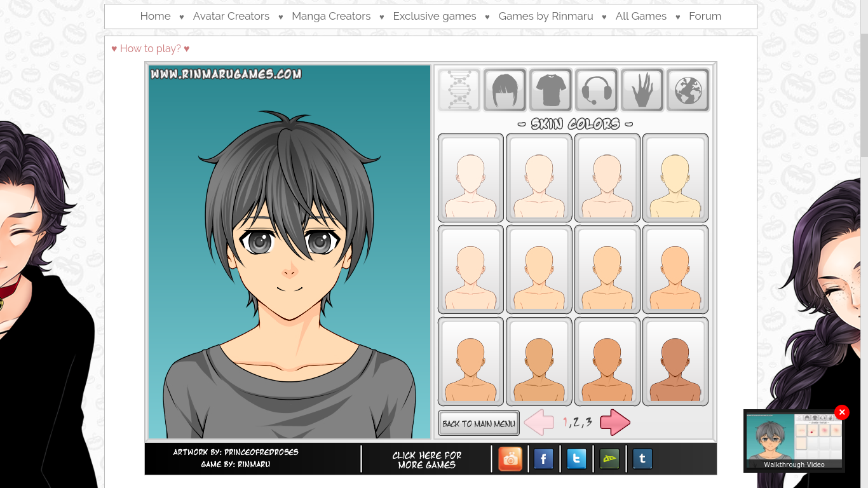Open the Tumblr icon link

click(642, 459)
